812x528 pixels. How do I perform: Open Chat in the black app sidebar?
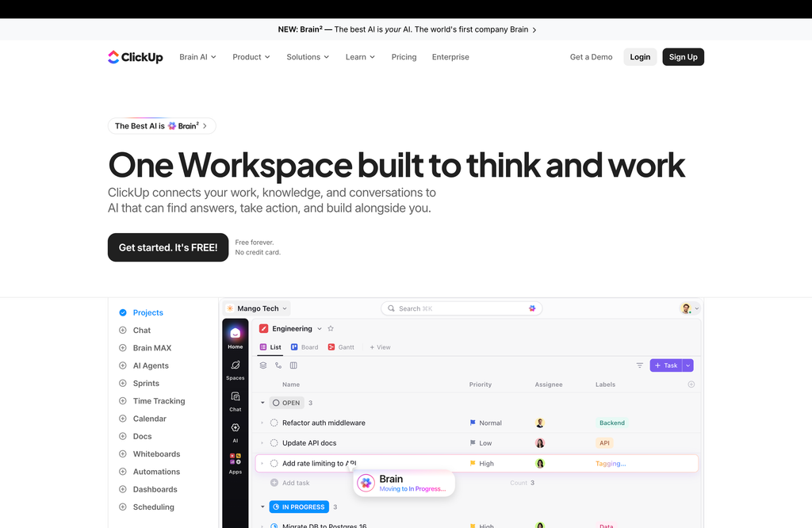pos(235,401)
